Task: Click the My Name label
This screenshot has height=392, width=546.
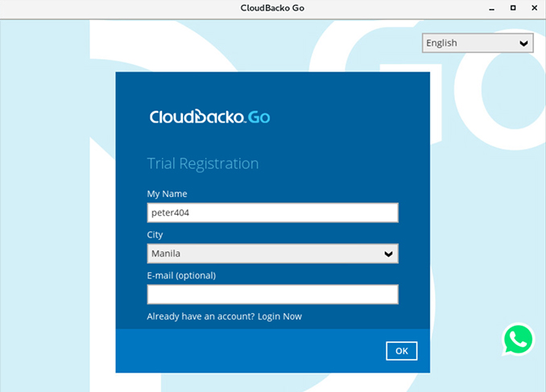Action: (x=167, y=193)
